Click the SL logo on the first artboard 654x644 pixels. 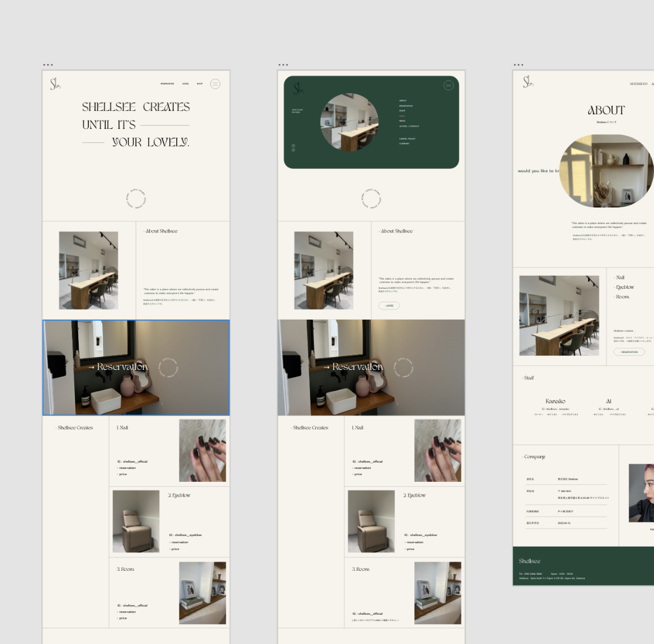55,84
